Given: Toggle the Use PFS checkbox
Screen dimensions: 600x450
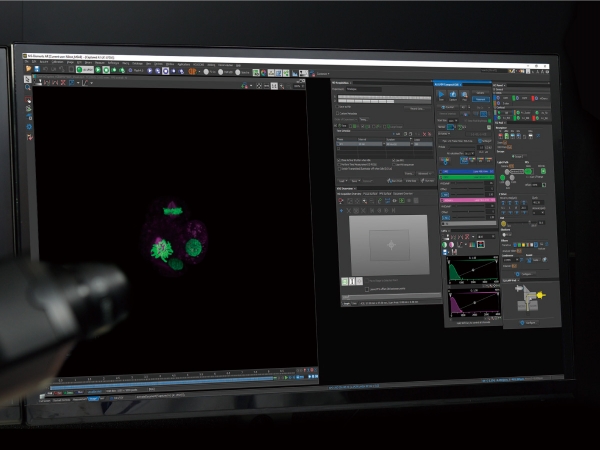Looking at the screenshot, I should click(394, 160).
